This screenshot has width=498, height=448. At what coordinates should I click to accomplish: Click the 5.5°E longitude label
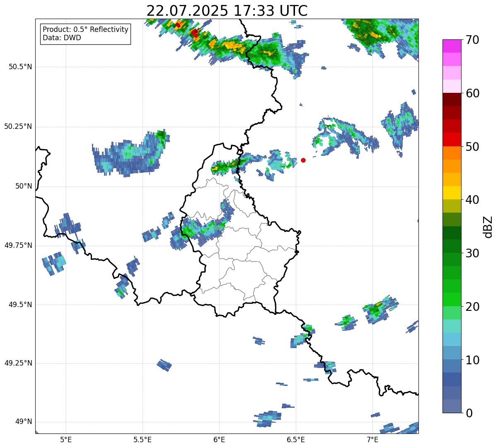pos(143,439)
